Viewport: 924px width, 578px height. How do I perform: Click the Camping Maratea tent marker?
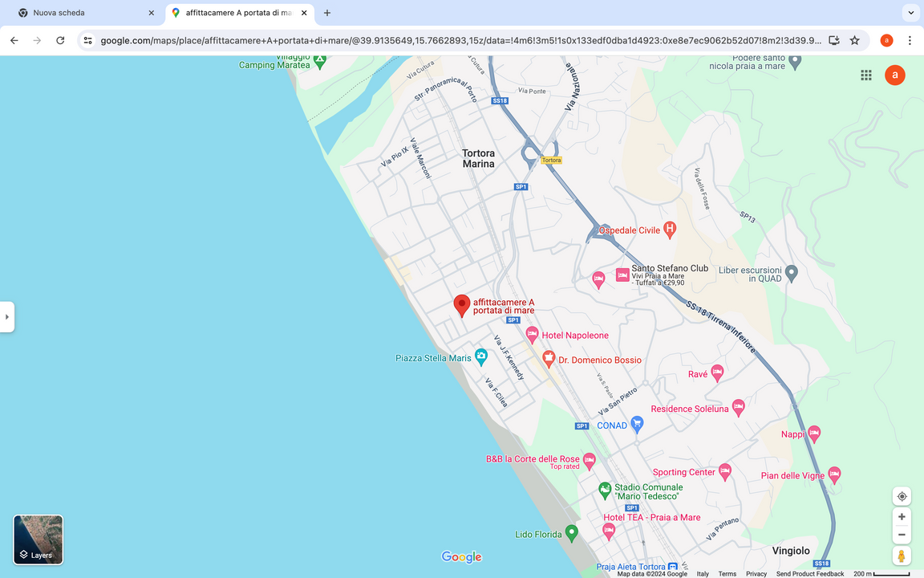319,61
